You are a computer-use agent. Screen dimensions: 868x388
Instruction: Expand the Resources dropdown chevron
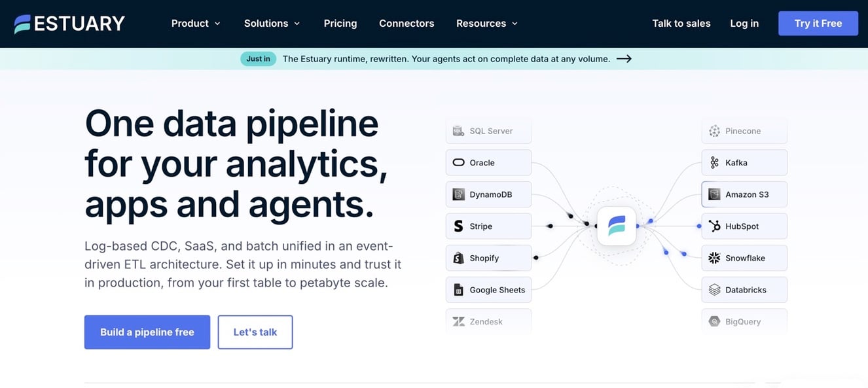(x=515, y=24)
